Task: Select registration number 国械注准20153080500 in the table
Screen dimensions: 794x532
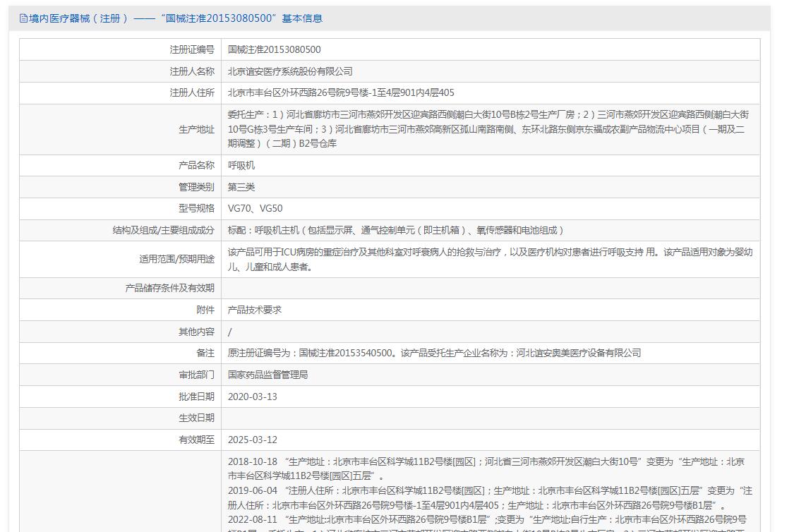Action: (274, 49)
